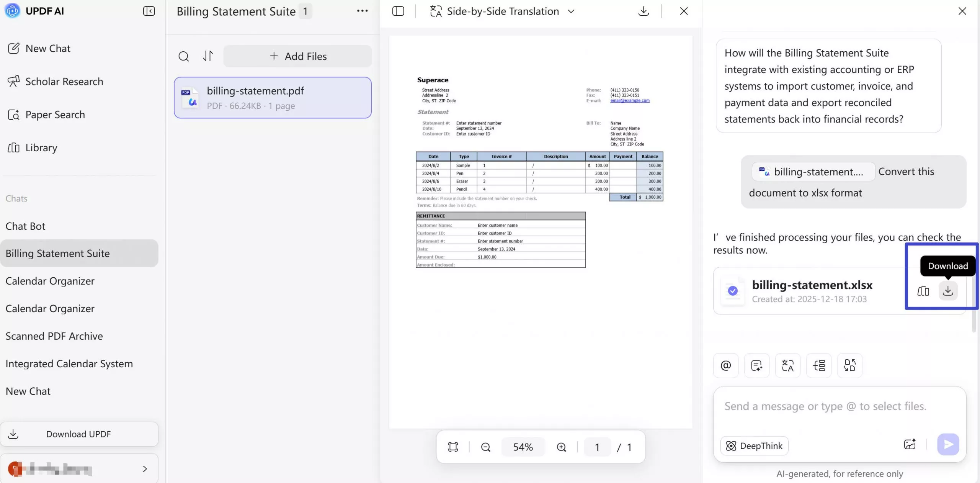Open Paper Search in the sidebar

[55, 114]
